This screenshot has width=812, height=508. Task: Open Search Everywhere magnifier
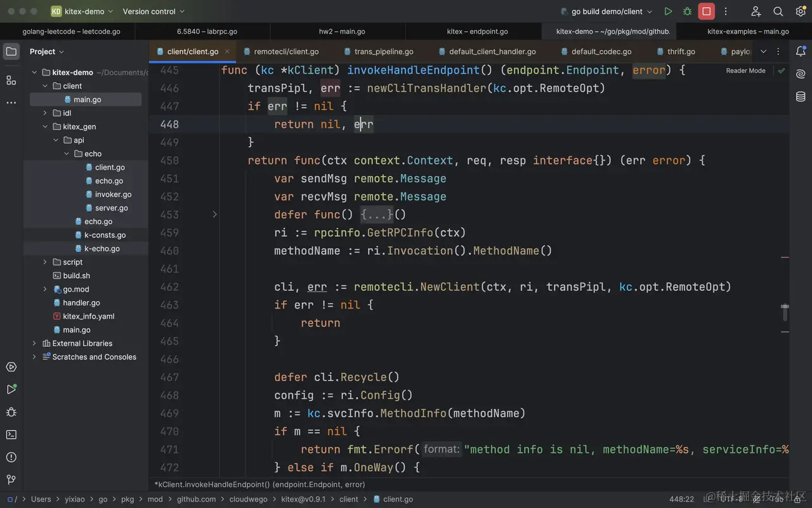coord(778,11)
